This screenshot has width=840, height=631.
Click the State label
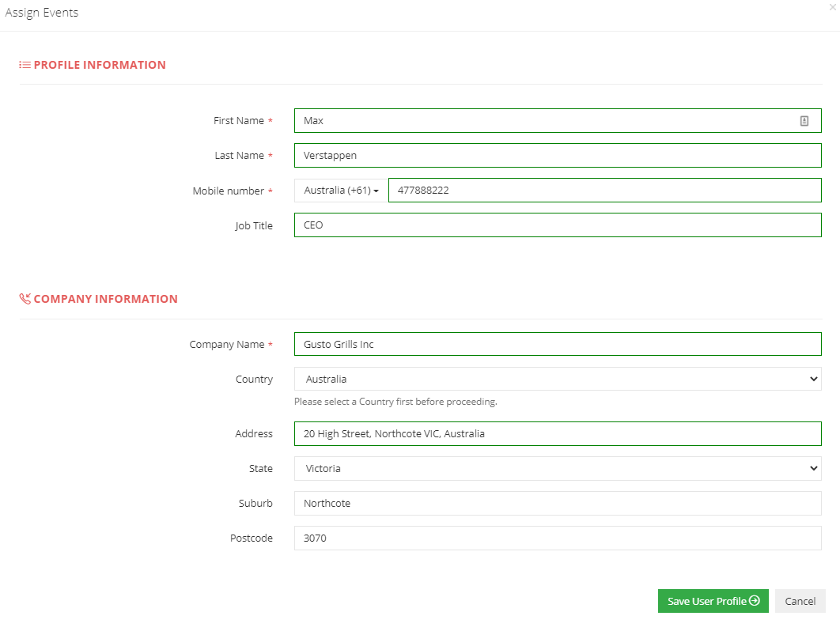[x=261, y=468]
